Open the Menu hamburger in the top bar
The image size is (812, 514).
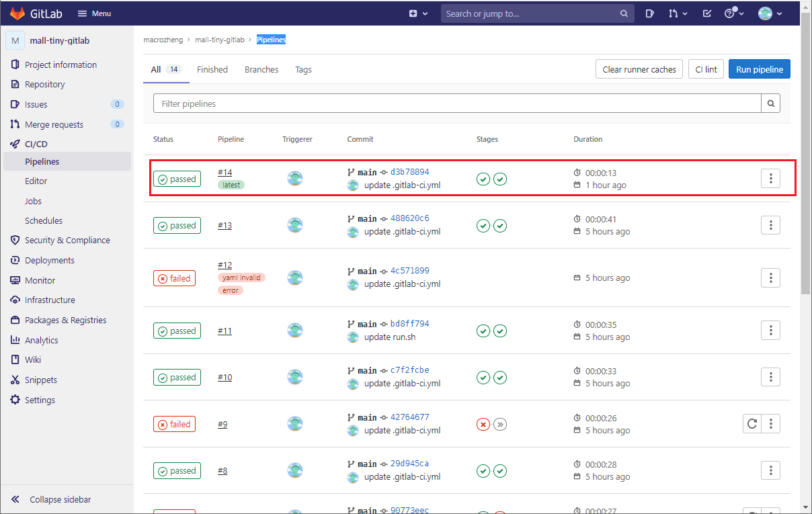[x=95, y=13]
